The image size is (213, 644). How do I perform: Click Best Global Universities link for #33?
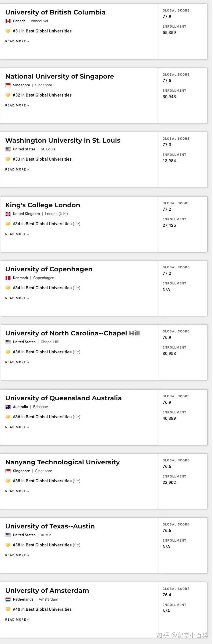(49, 159)
